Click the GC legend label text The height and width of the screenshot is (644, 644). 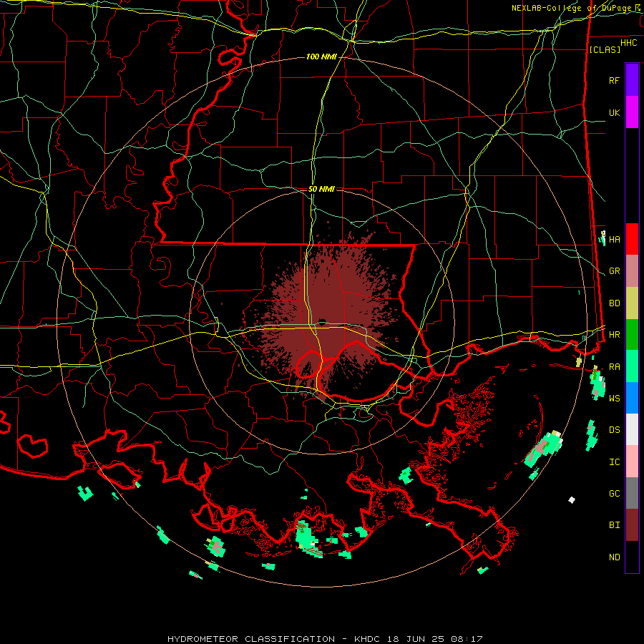point(614,493)
